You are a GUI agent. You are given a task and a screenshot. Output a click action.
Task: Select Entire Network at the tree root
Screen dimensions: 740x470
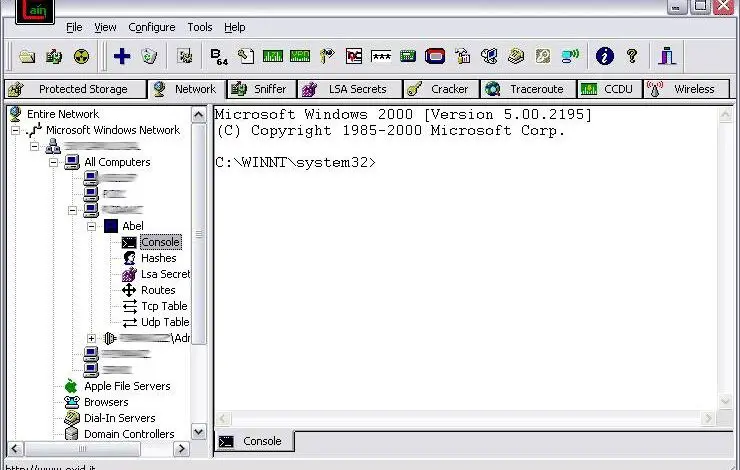coord(63,114)
